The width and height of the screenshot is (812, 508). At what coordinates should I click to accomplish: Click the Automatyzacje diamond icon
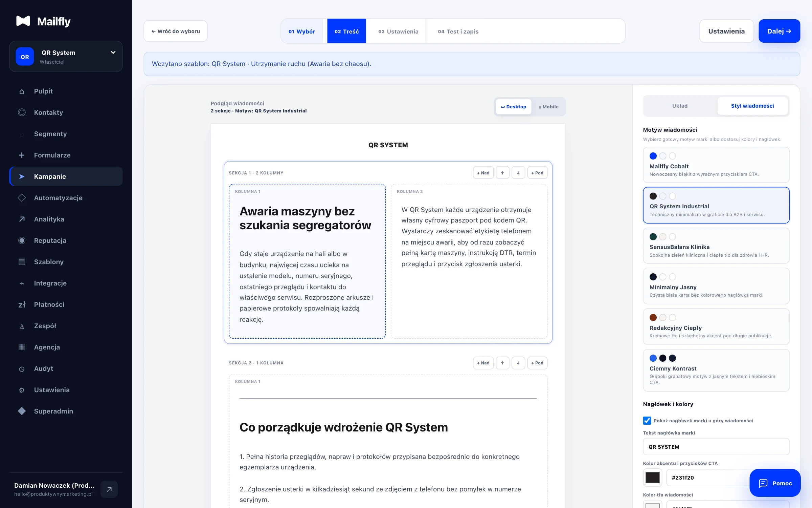click(x=22, y=198)
